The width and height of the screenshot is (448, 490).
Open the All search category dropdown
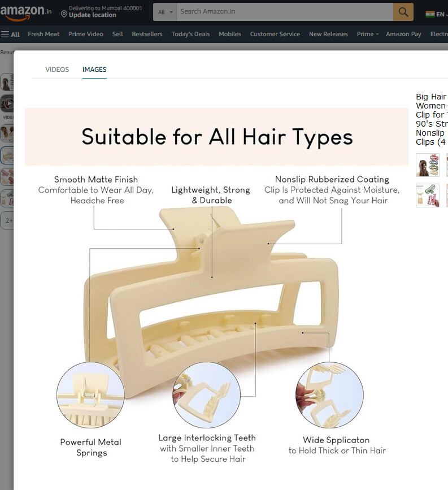tap(165, 12)
